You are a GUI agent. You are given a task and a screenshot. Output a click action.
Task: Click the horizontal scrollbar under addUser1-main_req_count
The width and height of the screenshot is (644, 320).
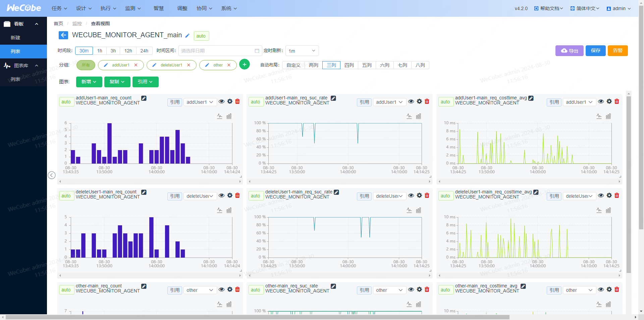tap(150, 181)
